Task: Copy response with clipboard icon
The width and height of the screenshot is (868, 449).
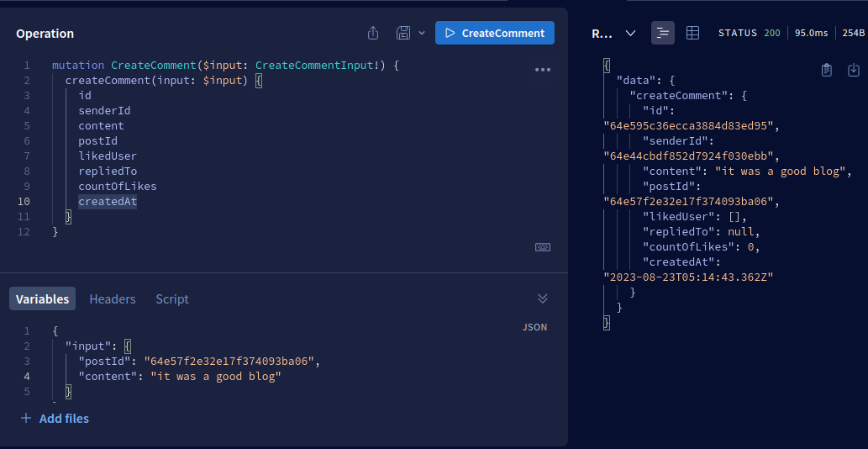Action: click(x=827, y=70)
